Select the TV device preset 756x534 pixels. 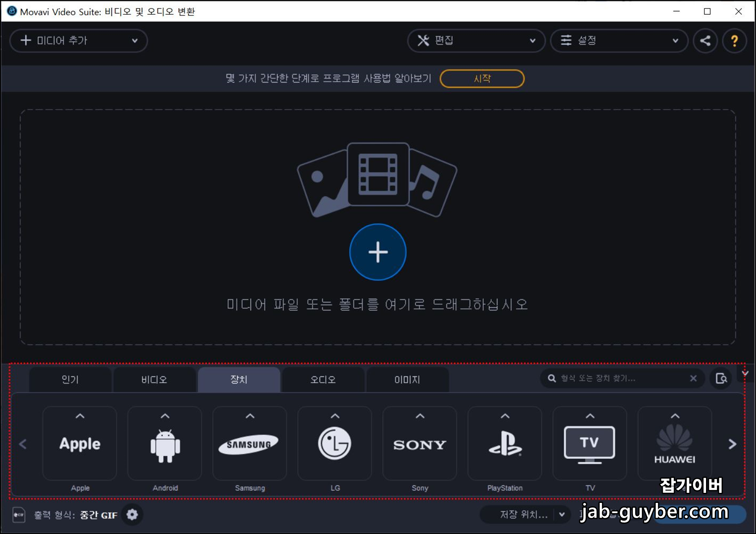(590, 444)
